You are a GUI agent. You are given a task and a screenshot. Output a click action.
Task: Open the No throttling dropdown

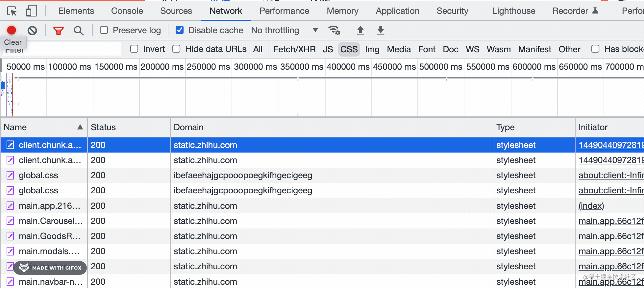[x=285, y=30]
